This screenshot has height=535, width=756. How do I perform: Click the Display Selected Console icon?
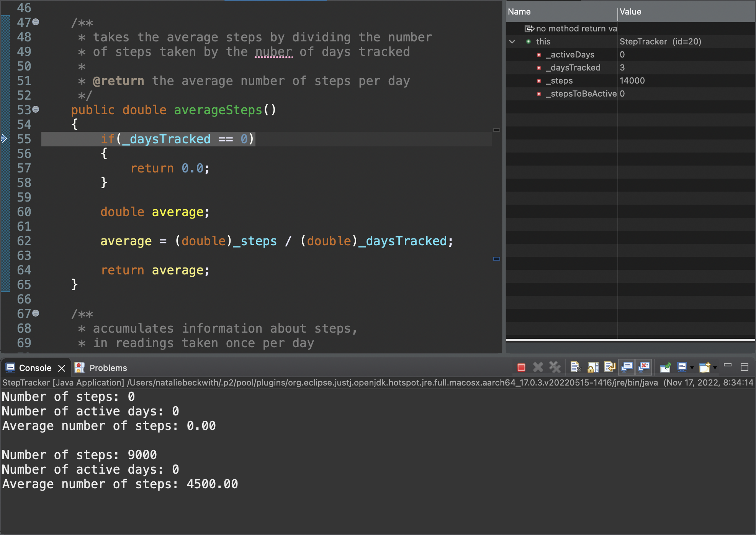click(x=682, y=368)
